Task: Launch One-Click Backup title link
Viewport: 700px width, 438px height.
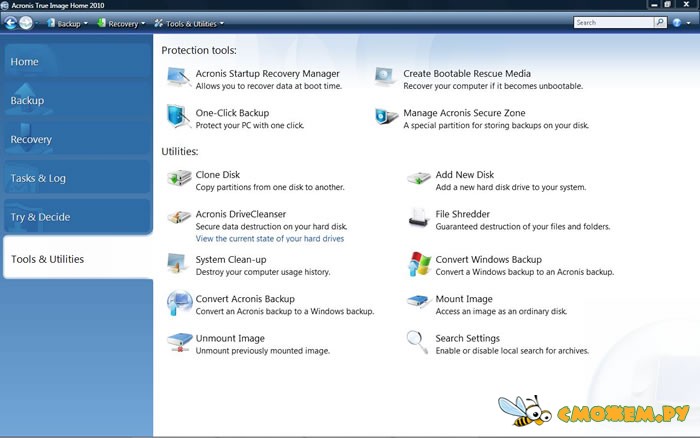Action: click(x=232, y=113)
